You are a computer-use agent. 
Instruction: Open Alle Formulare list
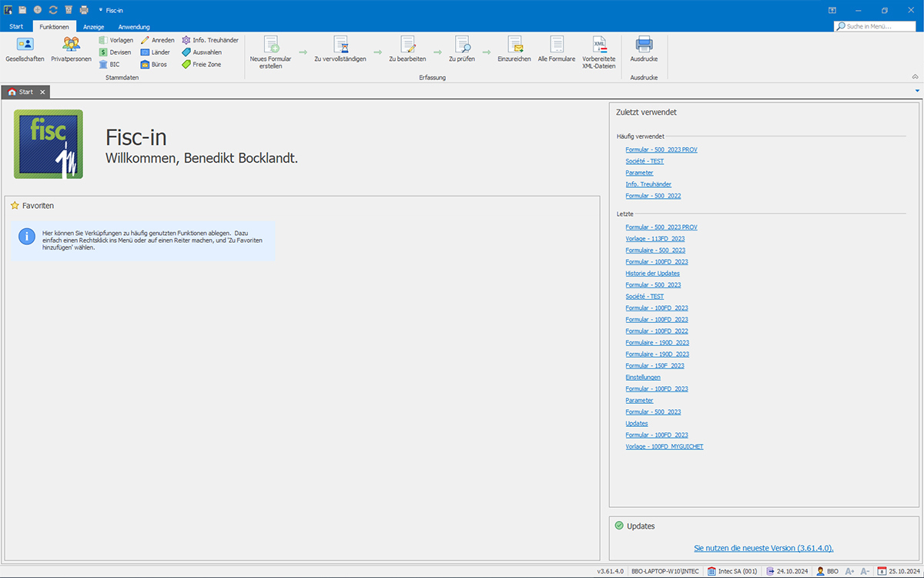coord(557,49)
